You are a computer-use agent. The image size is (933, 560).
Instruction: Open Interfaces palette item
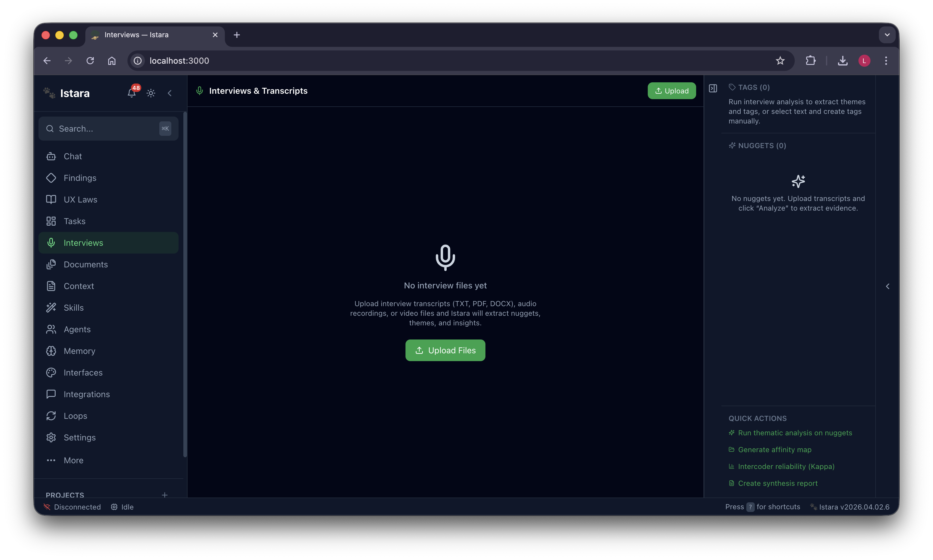(83, 373)
